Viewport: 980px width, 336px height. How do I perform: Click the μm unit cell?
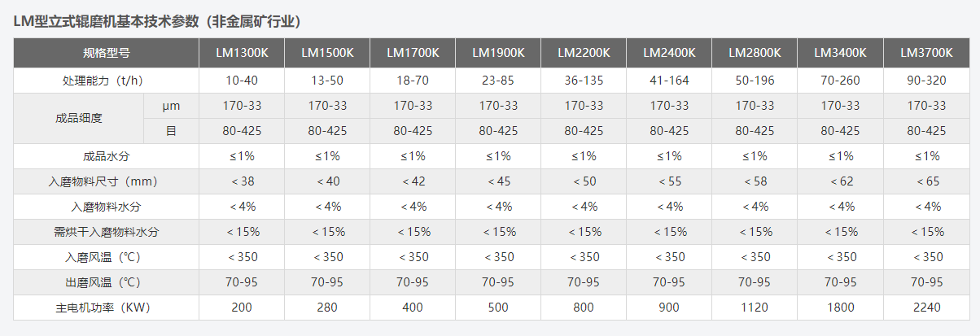point(171,106)
